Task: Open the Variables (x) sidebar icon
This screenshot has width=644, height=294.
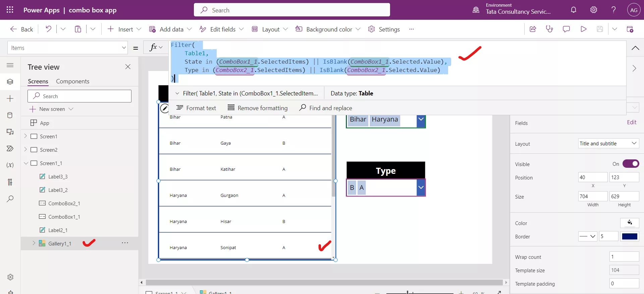Action: 10,165
